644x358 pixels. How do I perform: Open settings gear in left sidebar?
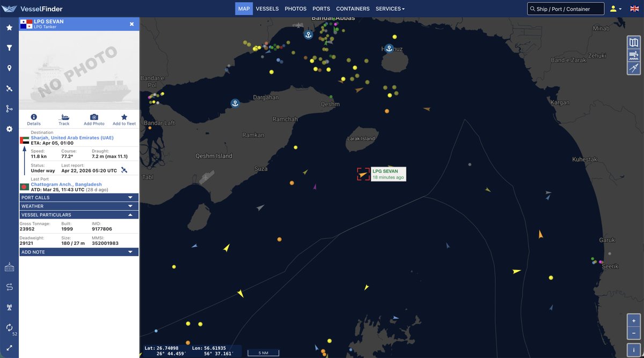click(x=9, y=129)
